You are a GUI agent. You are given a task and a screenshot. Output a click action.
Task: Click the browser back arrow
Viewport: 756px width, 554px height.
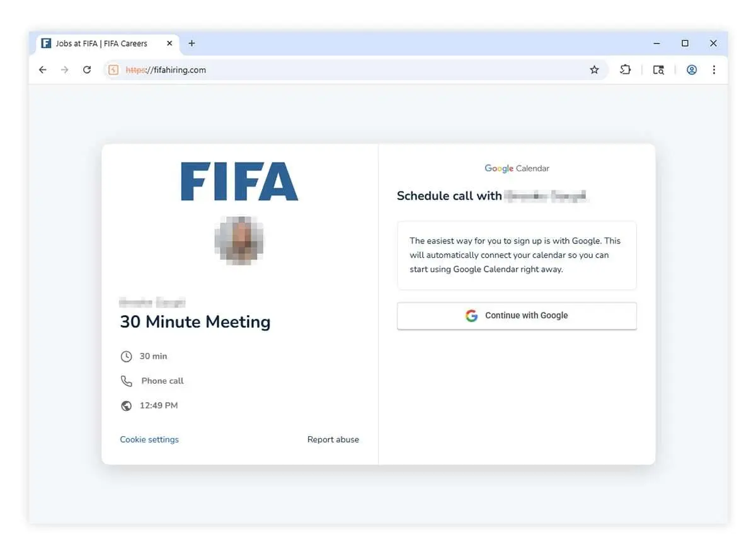43,70
